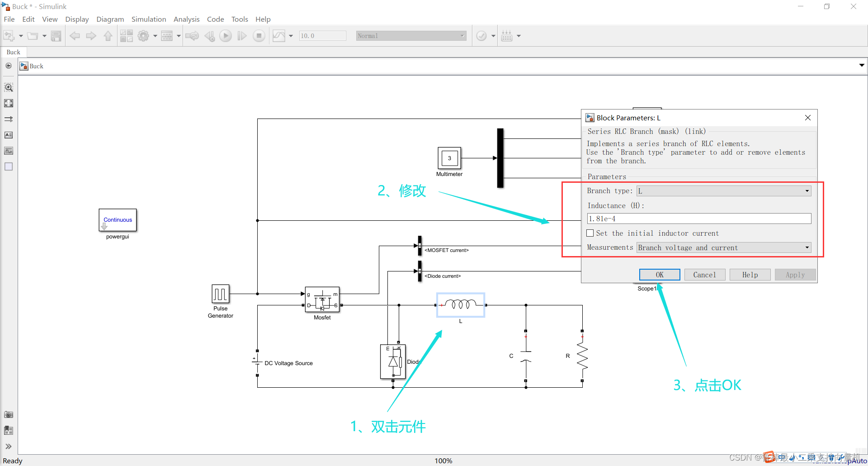This screenshot has width=868, height=466.
Task: Select the Diode block on canvas
Action: click(x=393, y=361)
